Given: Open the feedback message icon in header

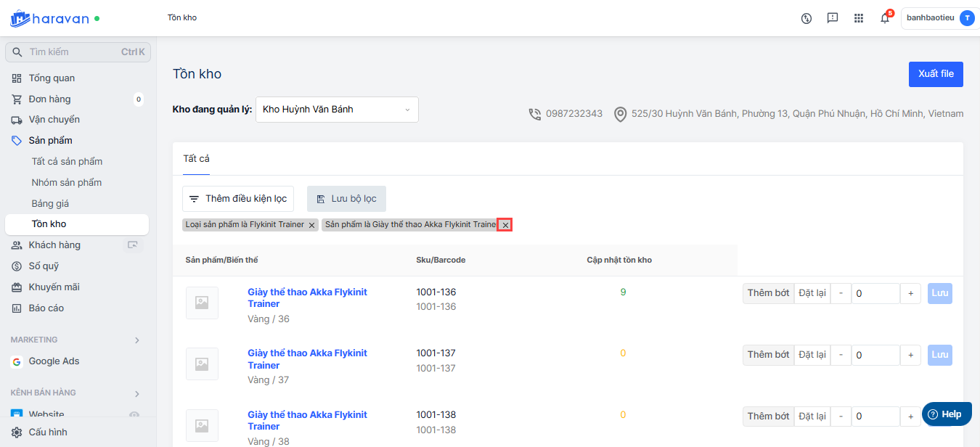Looking at the screenshot, I should [x=833, y=18].
